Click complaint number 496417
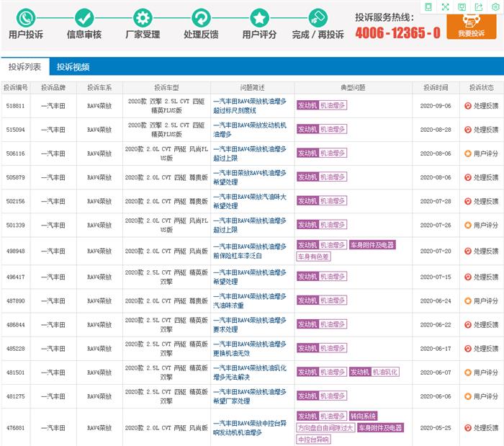 (x=15, y=277)
